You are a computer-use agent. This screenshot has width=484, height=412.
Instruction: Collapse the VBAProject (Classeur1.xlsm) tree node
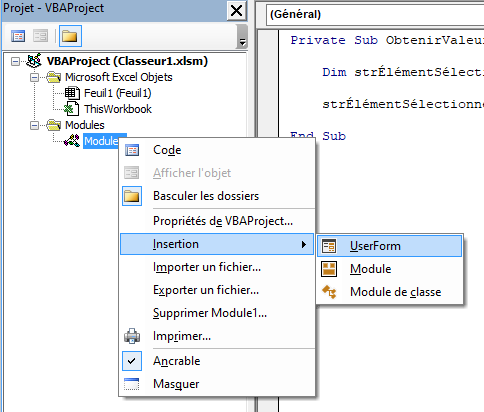pos(15,61)
